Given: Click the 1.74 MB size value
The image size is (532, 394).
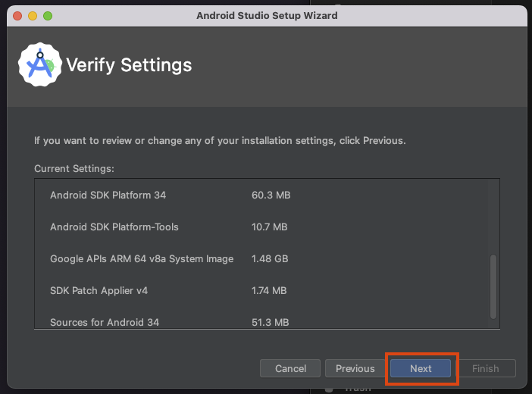Looking at the screenshot, I should click(x=269, y=290).
